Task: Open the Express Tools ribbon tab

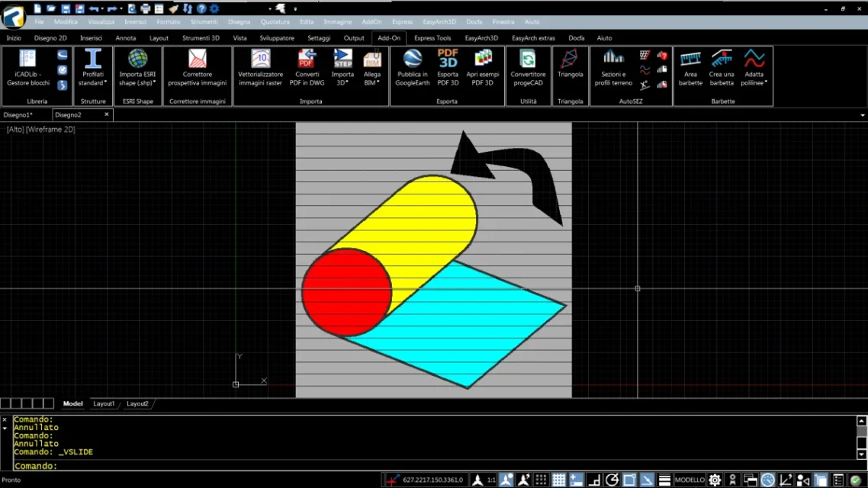Action: click(432, 38)
